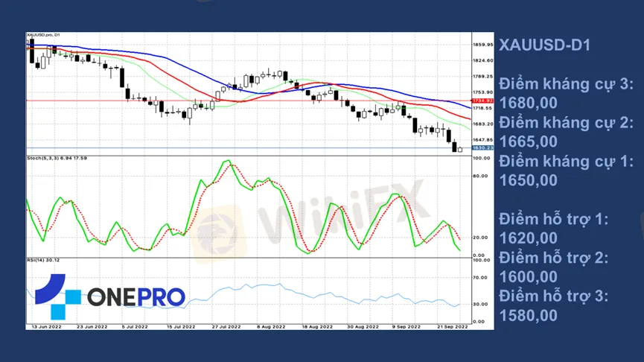Select the Stoch(5,3,3) indicator label
This screenshot has width=644, height=362.
point(56,158)
